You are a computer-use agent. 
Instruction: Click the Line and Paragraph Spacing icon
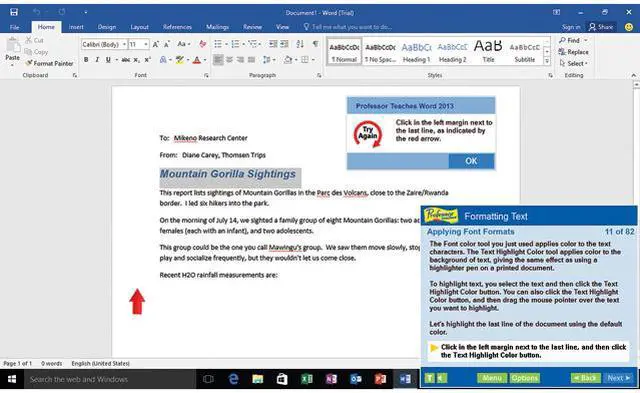pyautogui.click(x=266, y=60)
